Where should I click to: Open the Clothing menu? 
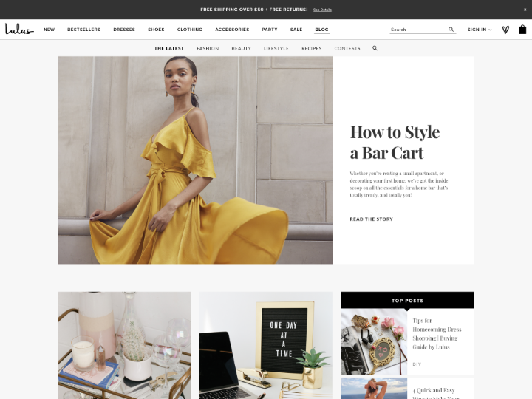click(190, 30)
